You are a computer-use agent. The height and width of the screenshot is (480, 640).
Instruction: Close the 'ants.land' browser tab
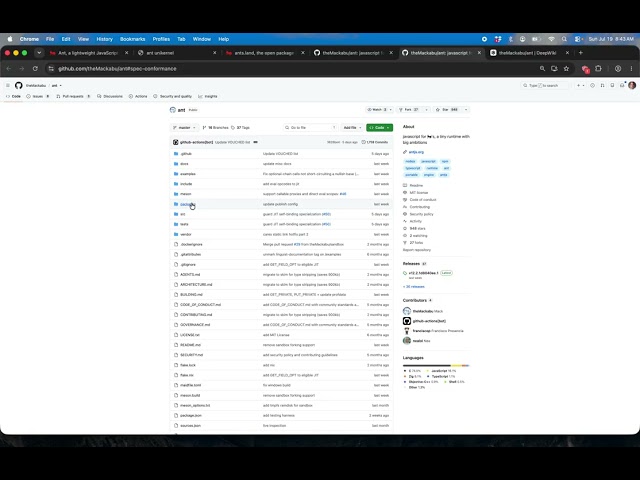(303, 53)
